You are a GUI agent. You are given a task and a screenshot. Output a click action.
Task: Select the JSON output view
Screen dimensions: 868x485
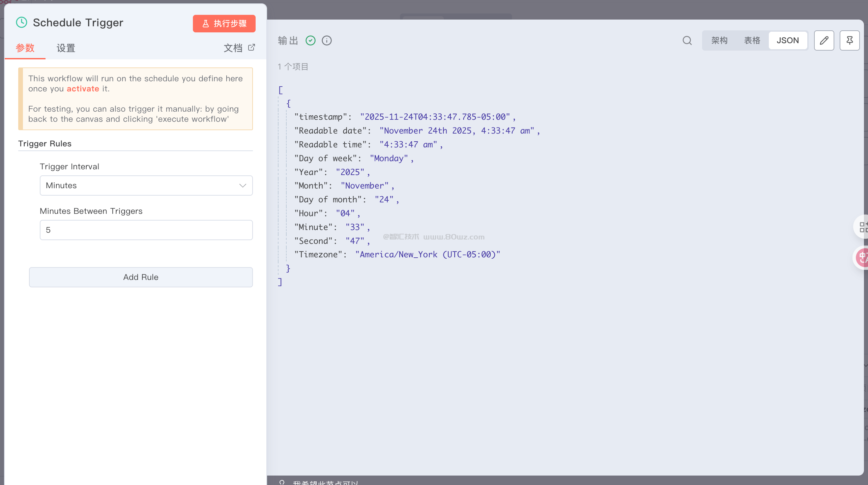click(x=787, y=40)
